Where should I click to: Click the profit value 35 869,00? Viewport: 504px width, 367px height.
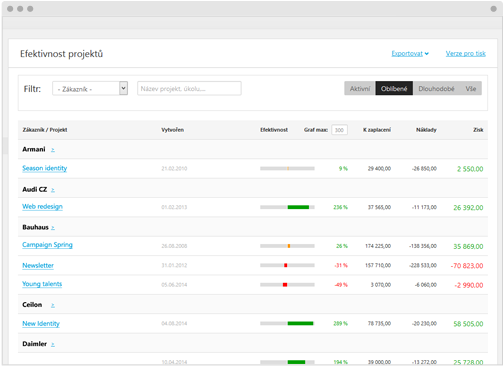pyautogui.click(x=468, y=246)
